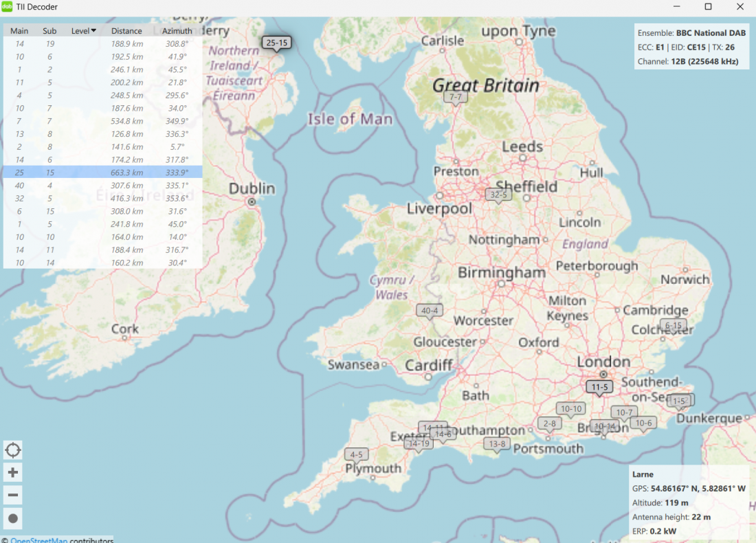Select table row with distance 160.2 km

102,263
